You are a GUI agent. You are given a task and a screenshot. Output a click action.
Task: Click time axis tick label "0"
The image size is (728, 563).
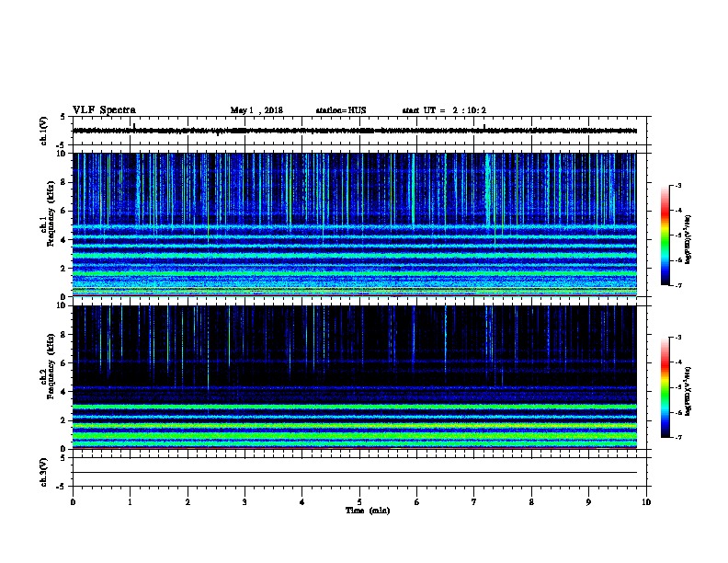pyautogui.click(x=73, y=502)
